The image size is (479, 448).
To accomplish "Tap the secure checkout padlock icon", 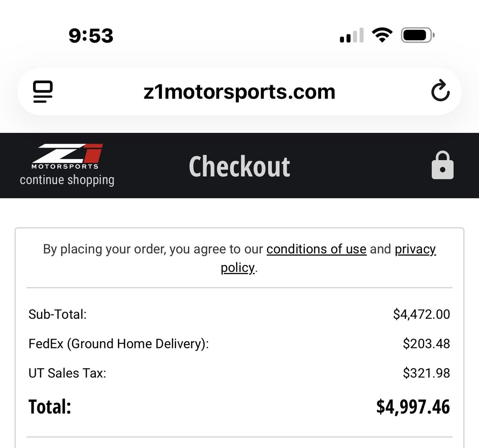I will (442, 165).
